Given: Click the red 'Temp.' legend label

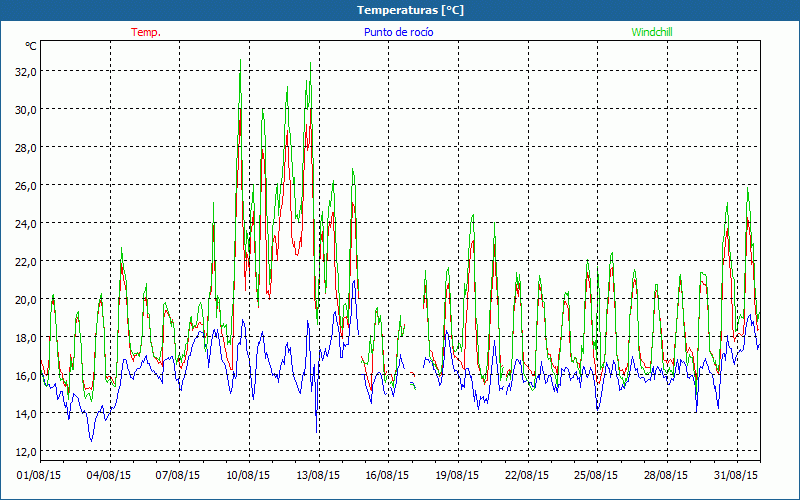Looking at the screenshot, I should pyautogui.click(x=146, y=32).
